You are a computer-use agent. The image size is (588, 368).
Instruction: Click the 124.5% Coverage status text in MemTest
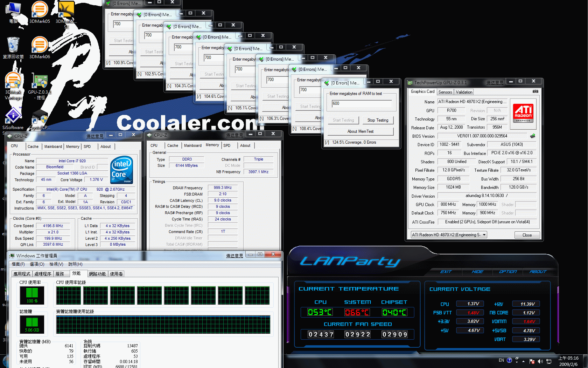click(354, 142)
